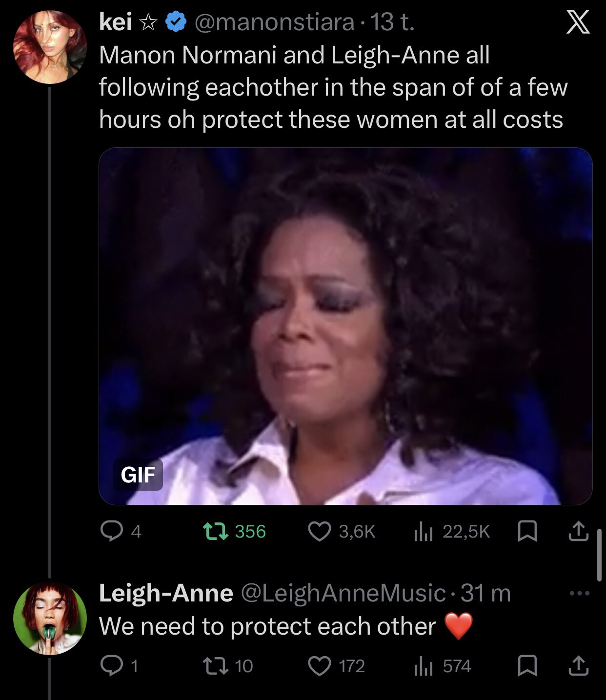Reply to kei's tweet
The width and height of the screenshot is (606, 700).
pos(112,531)
